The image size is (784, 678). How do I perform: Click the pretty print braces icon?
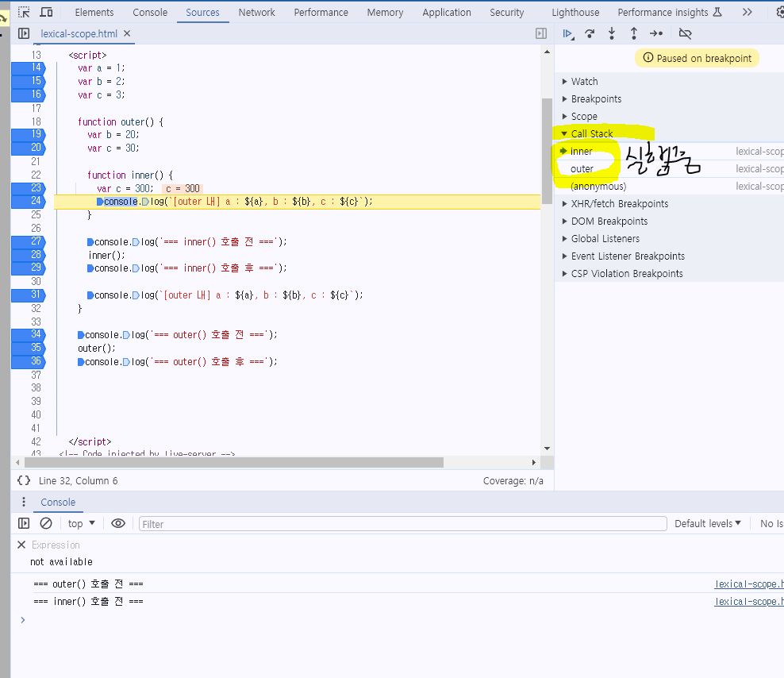click(24, 480)
